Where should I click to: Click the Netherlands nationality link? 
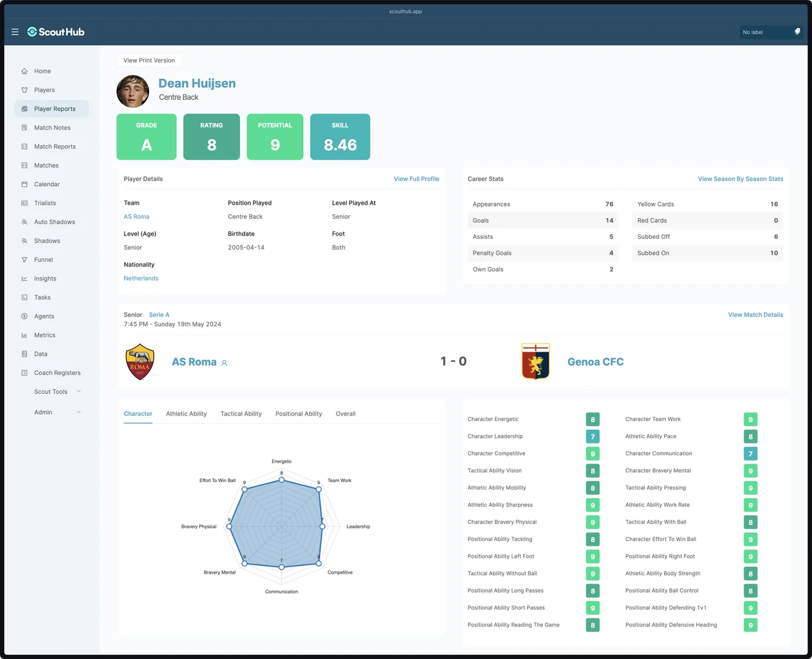(141, 278)
